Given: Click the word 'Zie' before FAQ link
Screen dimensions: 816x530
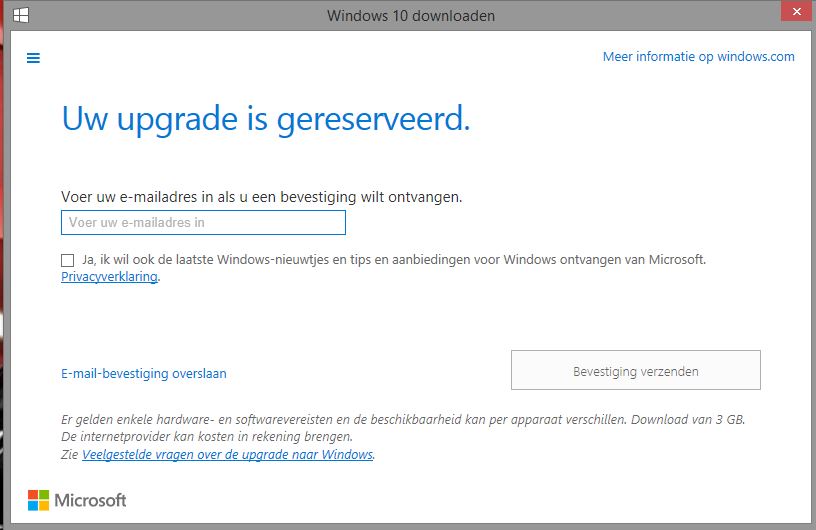Looking at the screenshot, I should click(x=70, y=455).
